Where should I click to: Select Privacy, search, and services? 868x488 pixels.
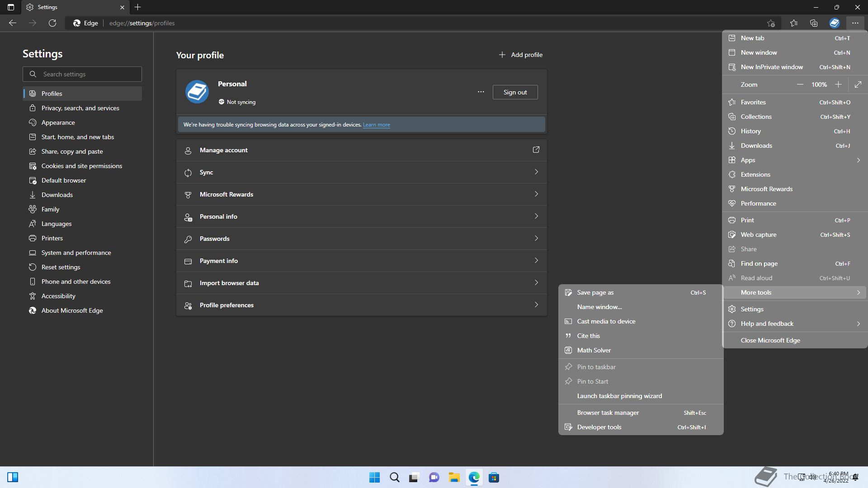point(82,108)
